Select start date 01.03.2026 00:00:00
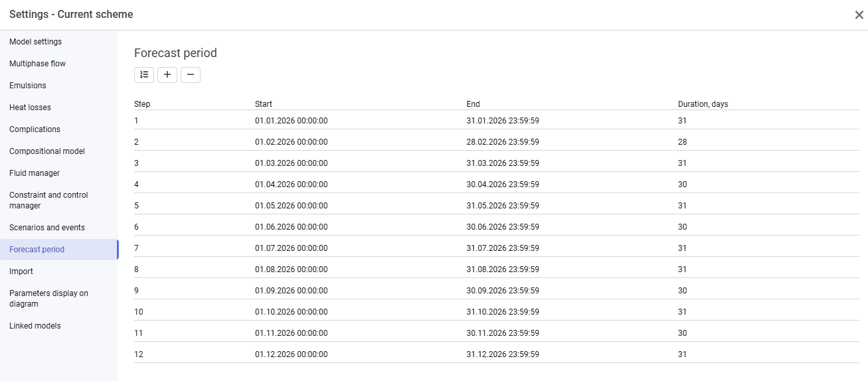This screenshot has height=381, width=868. 291,163
